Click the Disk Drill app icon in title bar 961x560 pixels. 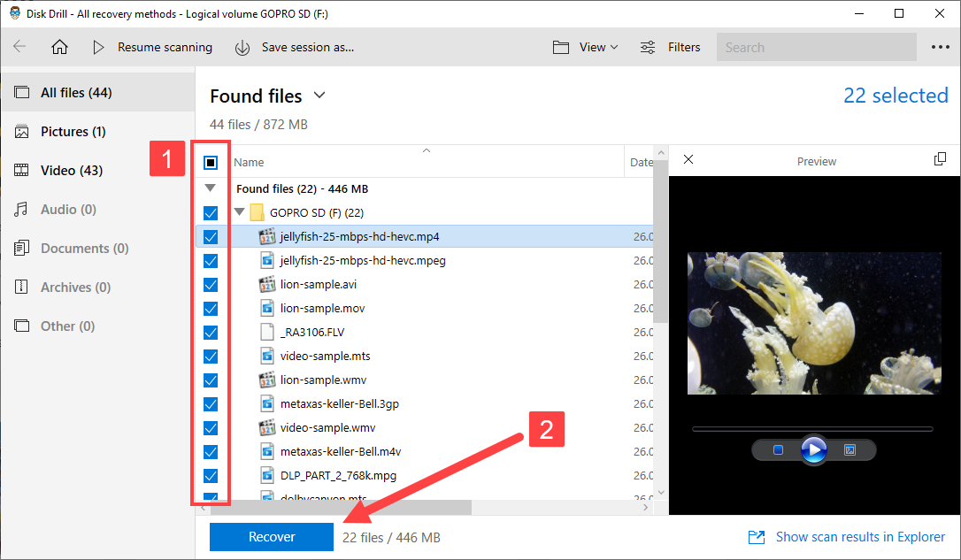coord(15,13)
